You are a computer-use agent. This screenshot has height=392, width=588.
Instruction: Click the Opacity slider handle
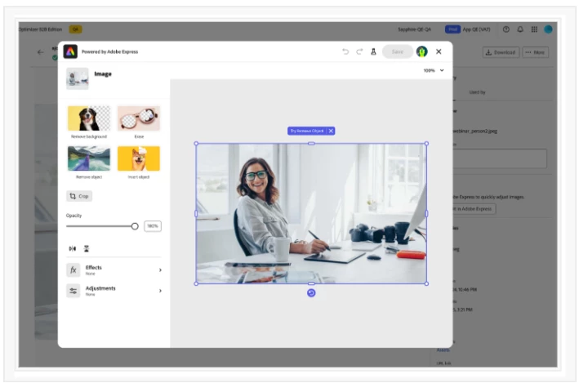point(135,226)
